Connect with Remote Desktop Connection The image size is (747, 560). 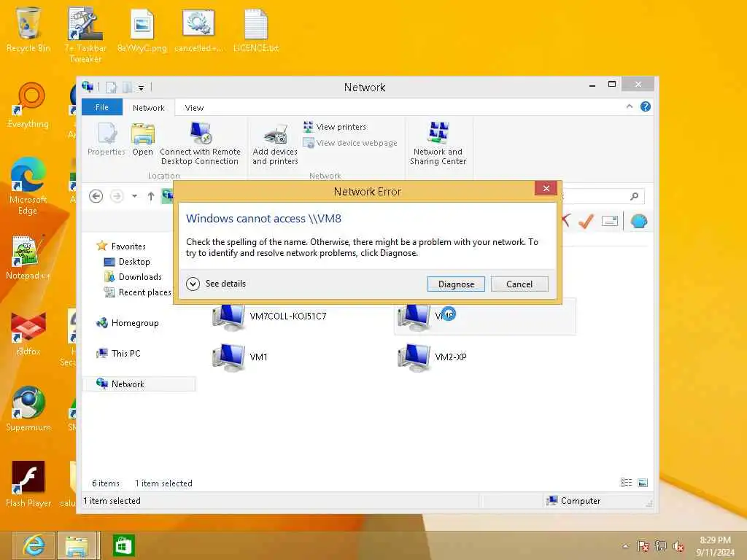coord(200,143)
